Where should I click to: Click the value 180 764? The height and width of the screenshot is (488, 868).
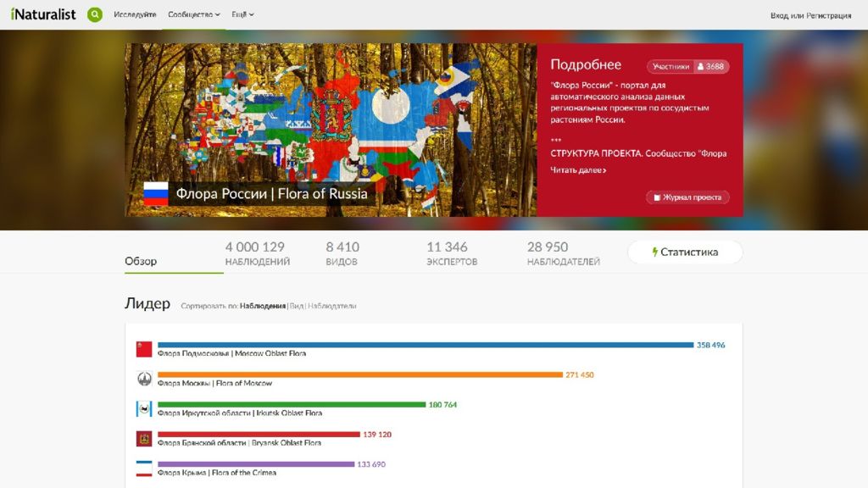pyautogui.click(x=442, y=404)
